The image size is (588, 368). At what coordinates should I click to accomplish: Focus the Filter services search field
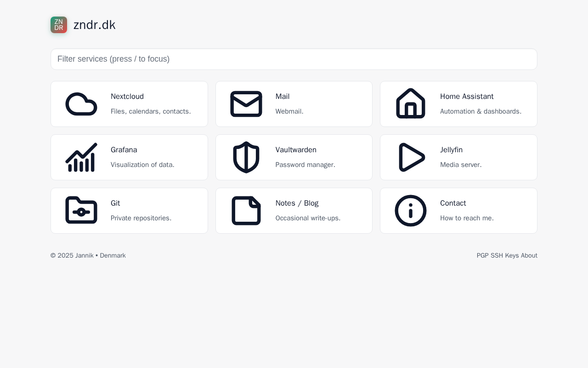click(294, 59)
